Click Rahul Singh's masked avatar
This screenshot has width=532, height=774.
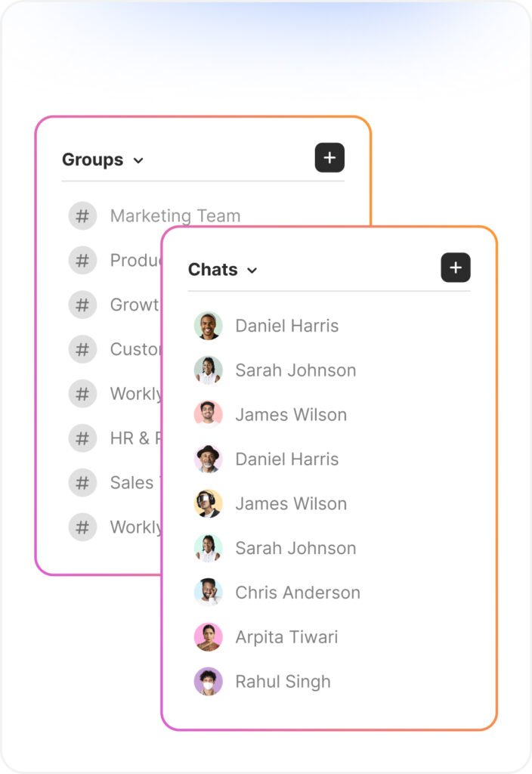[208, 682]
